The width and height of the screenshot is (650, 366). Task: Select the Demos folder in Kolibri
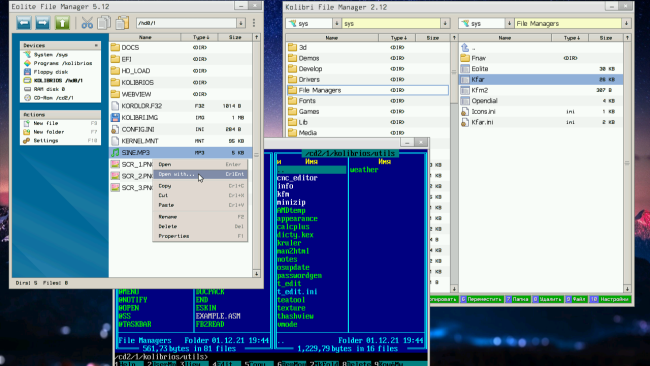[x=368, y=58]
